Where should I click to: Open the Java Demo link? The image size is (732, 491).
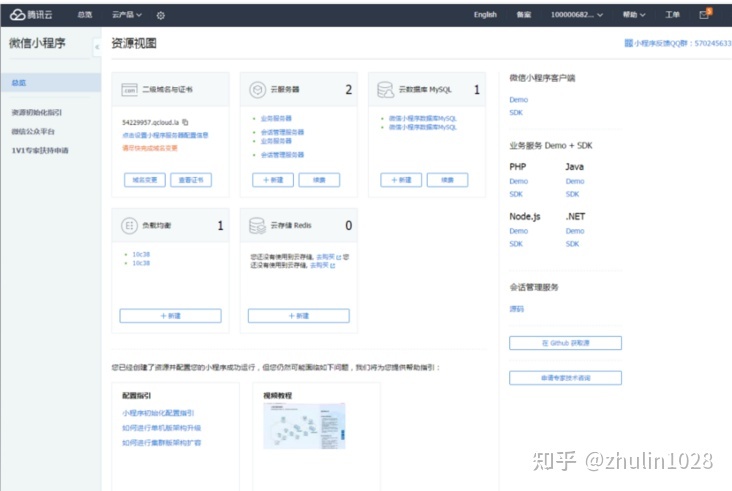[575, 181]
